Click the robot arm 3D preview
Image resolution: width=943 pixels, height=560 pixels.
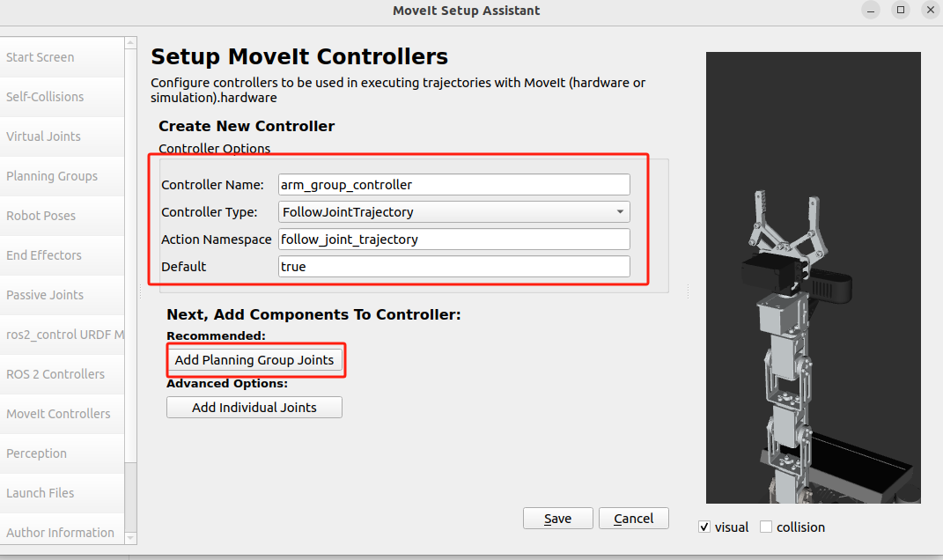(813, 277)
